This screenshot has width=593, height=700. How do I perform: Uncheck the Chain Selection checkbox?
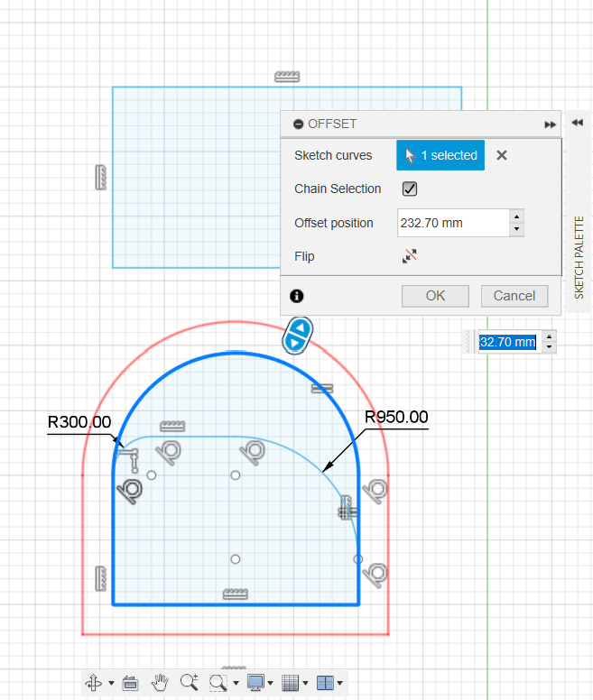(410, 189)
